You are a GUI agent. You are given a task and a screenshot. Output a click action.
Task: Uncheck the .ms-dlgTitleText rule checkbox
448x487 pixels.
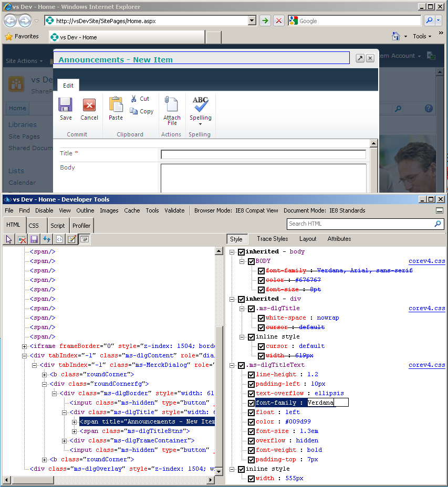pos(241,365)
